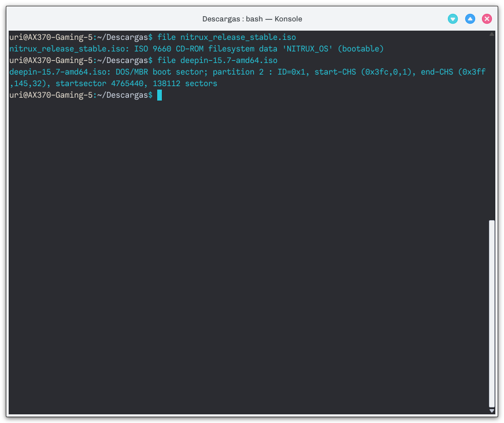This screenshot has width=504, height=423.
Task: Click the '(bootable)' text in output
Action: click(x=361, y=49)
